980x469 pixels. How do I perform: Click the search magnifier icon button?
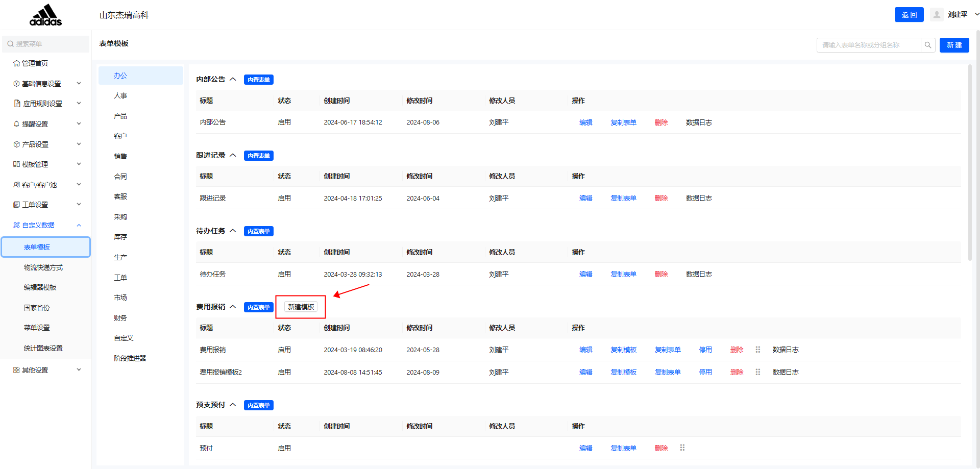coord(928,45)
